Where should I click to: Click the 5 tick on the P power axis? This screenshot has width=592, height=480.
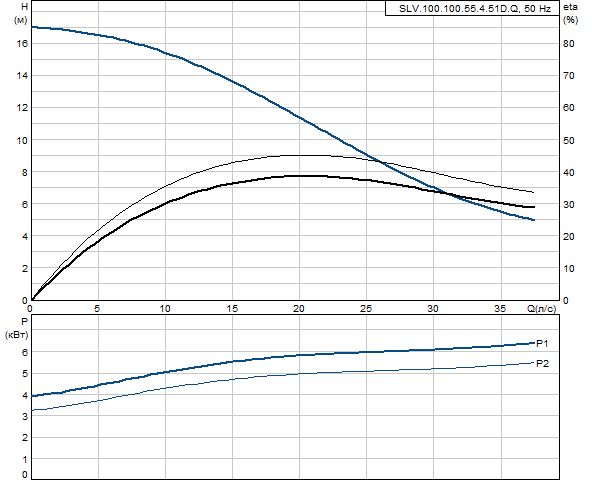click(25, 374)
